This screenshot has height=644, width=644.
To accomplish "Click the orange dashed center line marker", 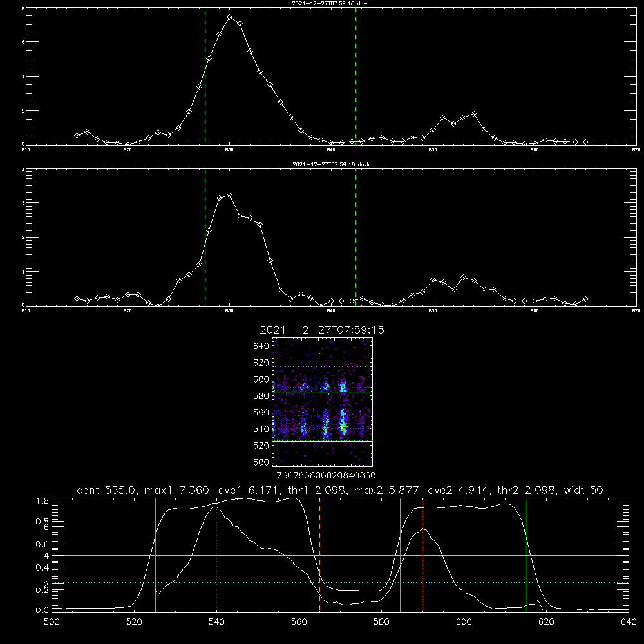I will coord(319,555).
